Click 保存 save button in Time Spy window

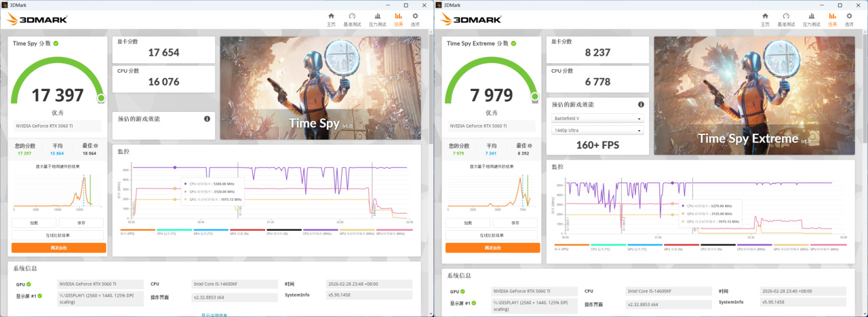click(81, 223)
